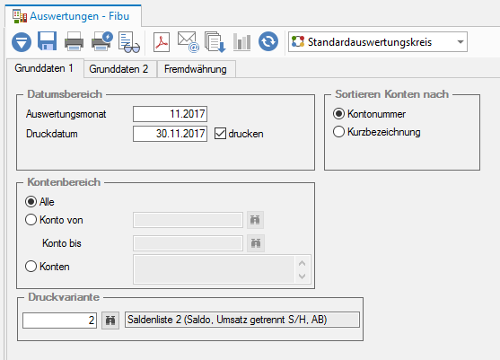Click the binoculars search next to Konto bis
The image size is (500, 360).
point(256,243)
